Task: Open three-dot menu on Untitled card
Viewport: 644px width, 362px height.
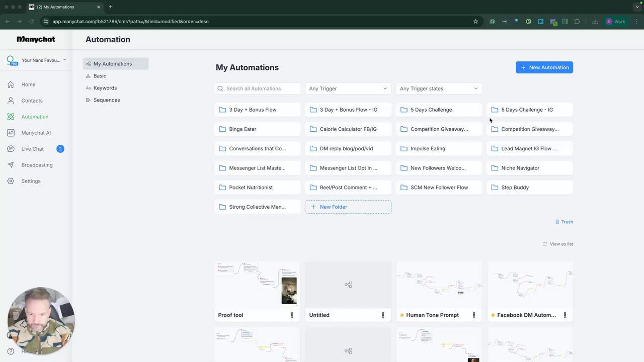Action: point(383,315)
